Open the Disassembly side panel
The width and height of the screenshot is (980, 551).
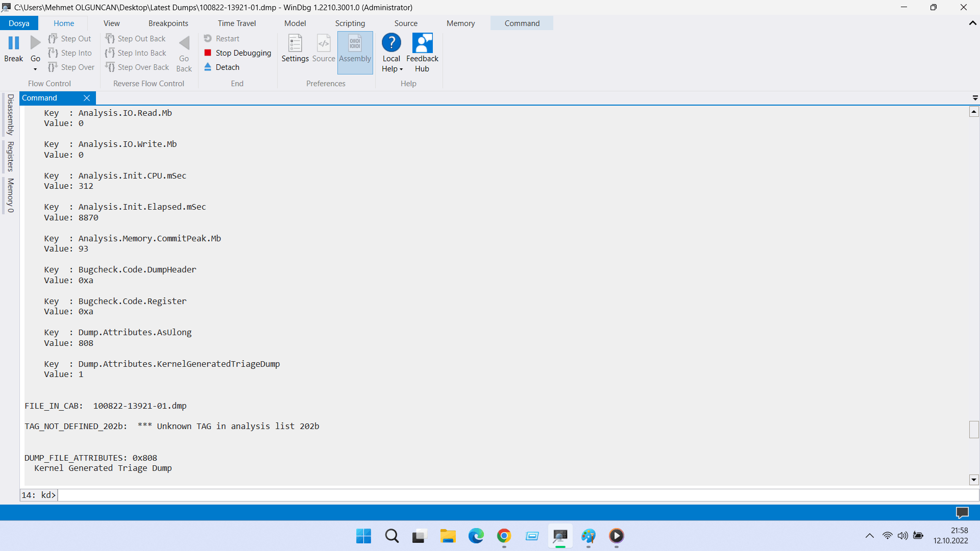10,114
